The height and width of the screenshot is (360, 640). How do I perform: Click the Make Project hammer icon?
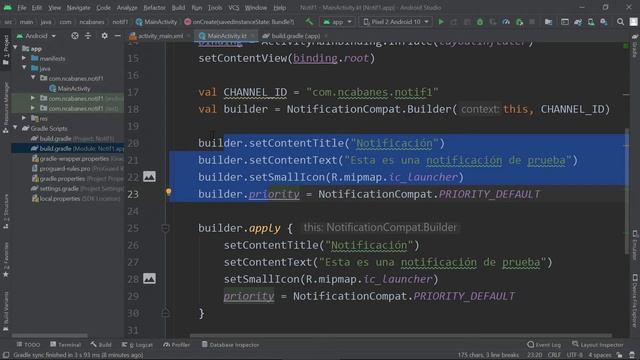(x=309, y=22)
